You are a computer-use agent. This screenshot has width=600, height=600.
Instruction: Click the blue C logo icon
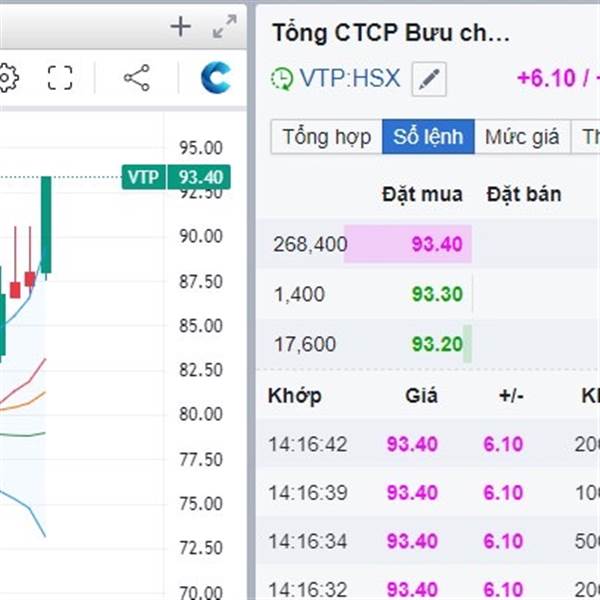[216, 78]
